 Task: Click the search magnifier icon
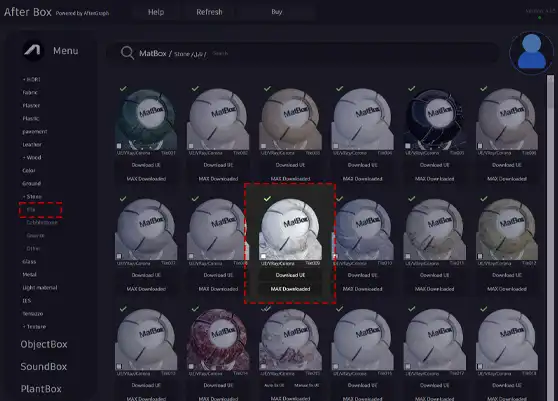(127, 53)
